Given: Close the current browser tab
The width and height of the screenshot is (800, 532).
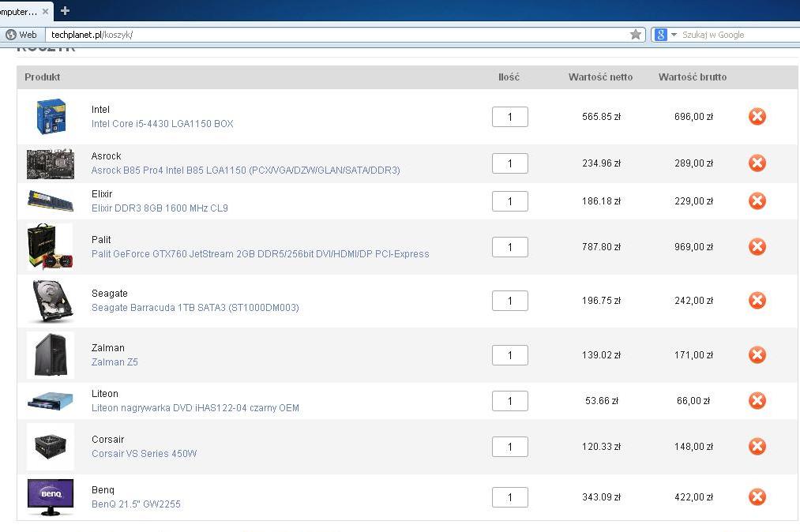Looking at the screenshot, I should (45, 11).
